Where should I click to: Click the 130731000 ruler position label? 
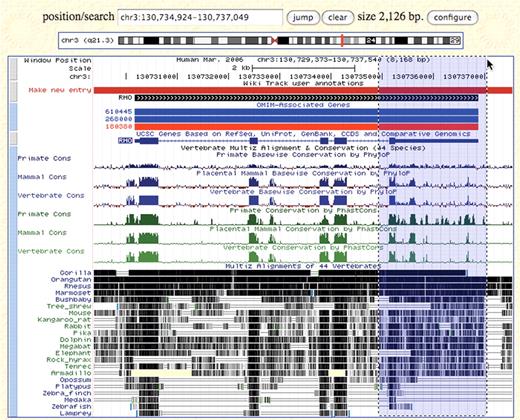click(x=156, y=76)
